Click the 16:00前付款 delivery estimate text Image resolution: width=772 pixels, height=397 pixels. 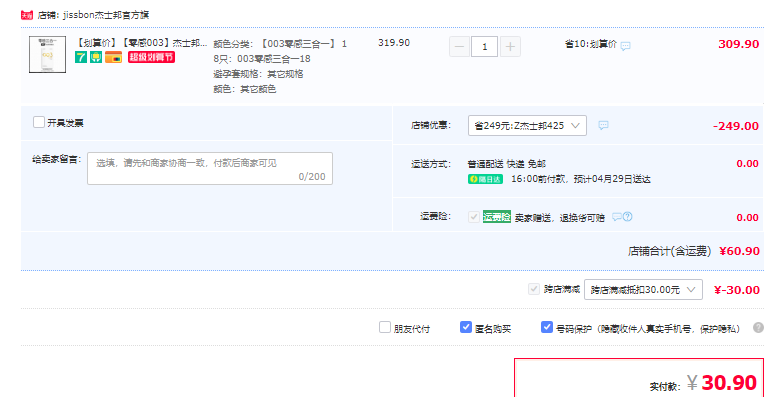[x=580, y=179]
